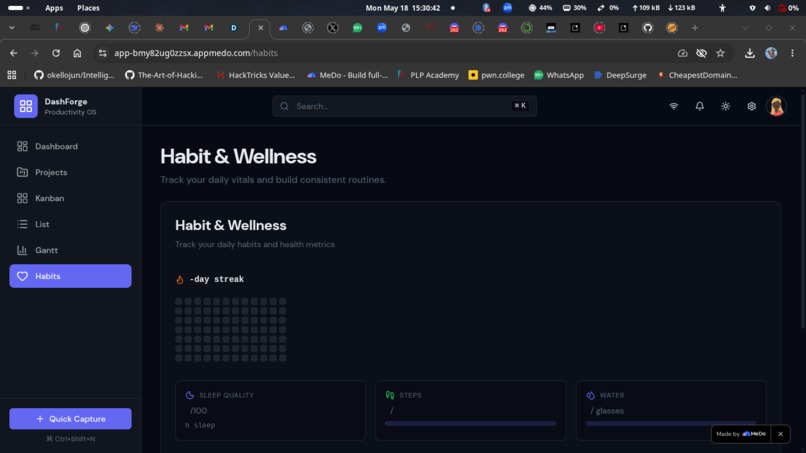
Task: Open WhatsApp bookmark
Action: pyautogui.click(x=559, y=75)
